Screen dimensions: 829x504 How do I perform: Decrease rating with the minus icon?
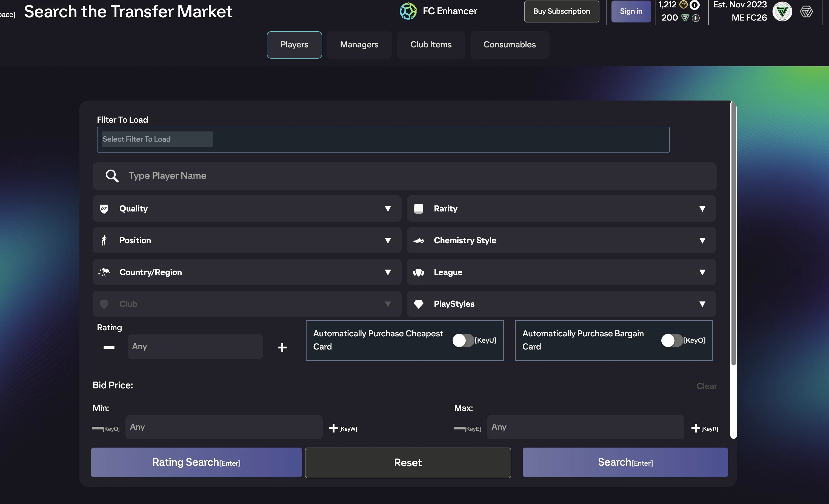pyautogui.click(x=109, y=348)
